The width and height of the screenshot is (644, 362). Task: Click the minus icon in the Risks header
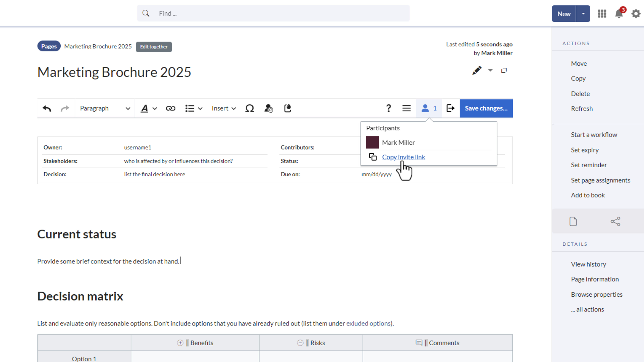click(300, 343)
